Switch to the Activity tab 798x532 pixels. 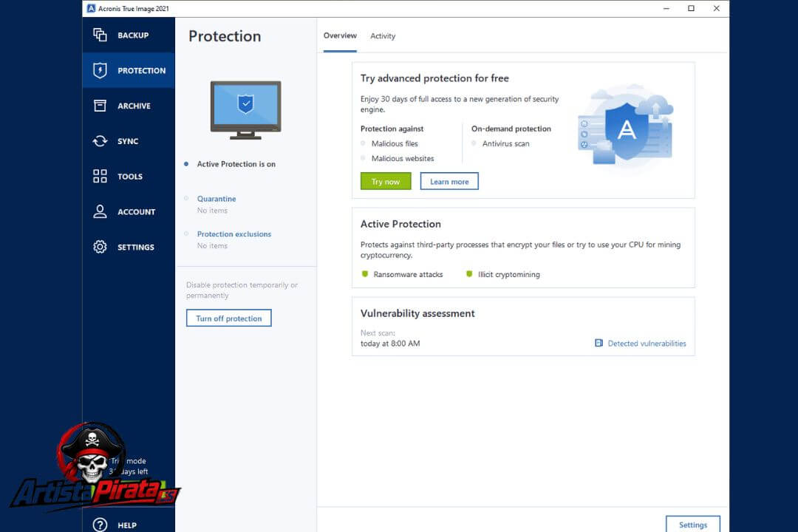point(383,36)
